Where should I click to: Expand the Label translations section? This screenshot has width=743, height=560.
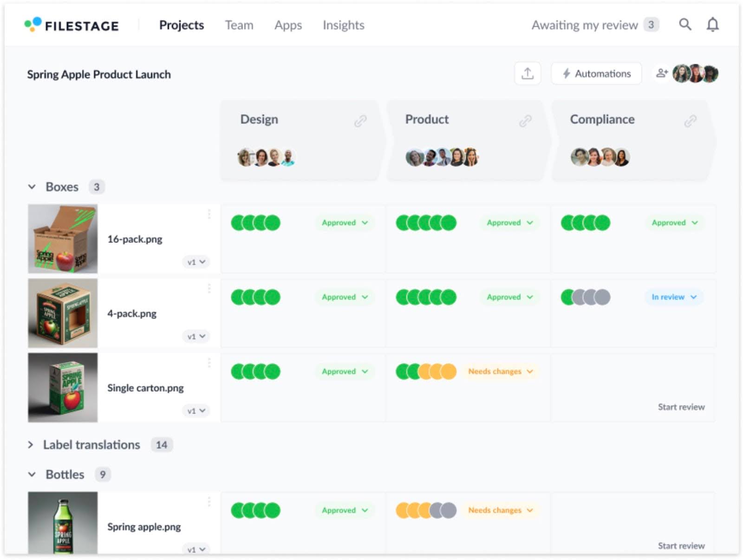tap(32, 444)
